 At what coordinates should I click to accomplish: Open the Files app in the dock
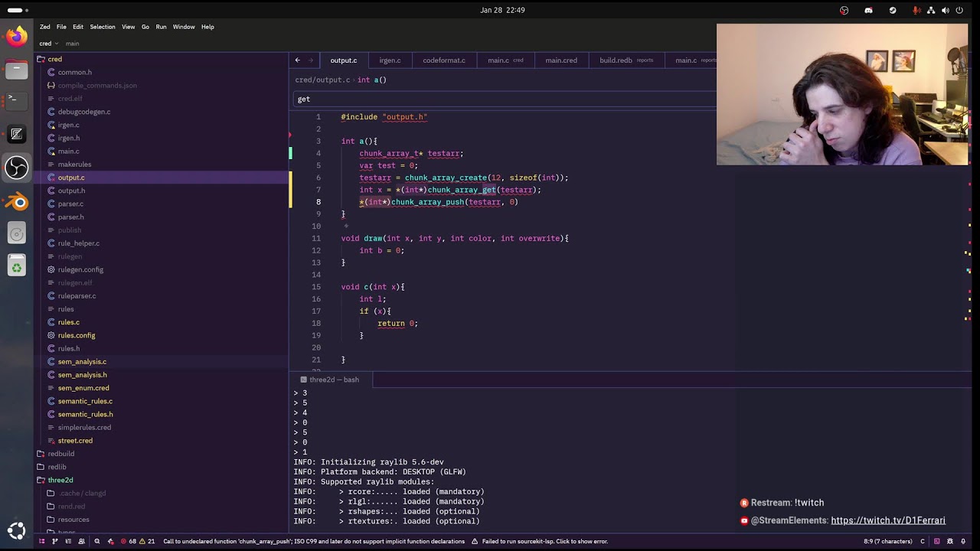[x=16, y=70]
